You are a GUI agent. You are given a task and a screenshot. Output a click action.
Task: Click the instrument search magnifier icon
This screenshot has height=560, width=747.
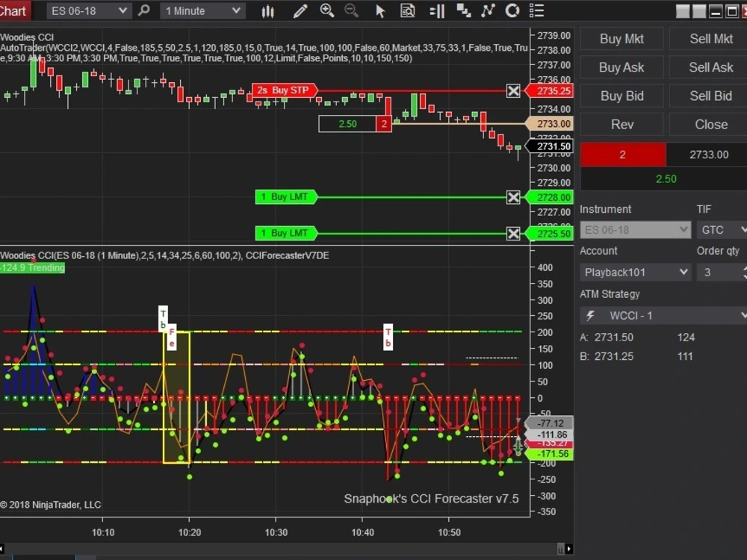pos(144,10)
